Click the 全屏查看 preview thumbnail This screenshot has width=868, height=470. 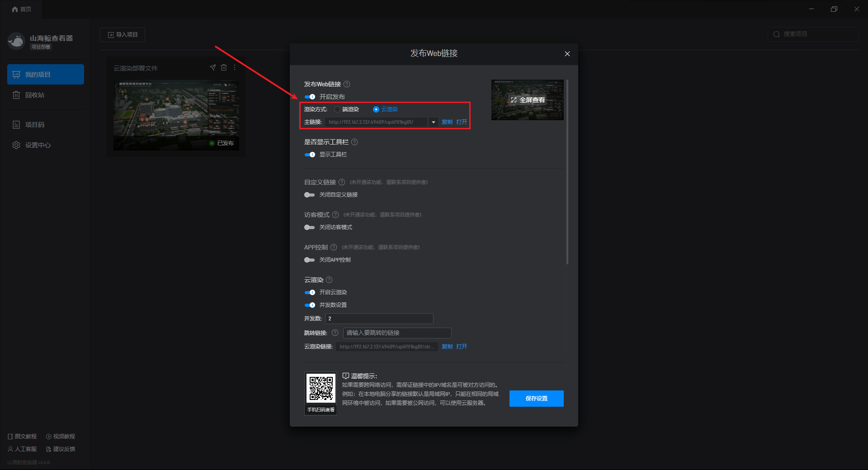click(x=528, y=100)
